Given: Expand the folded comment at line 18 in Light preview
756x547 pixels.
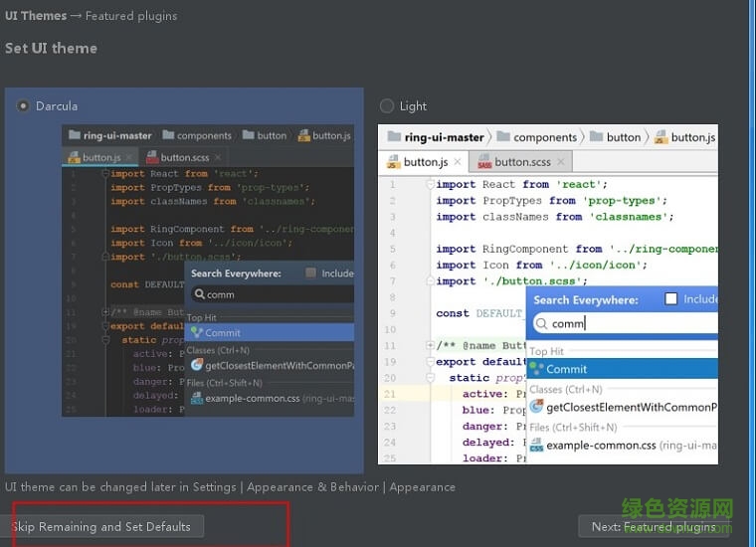Looking at the screenshot, I should [429, 345].
